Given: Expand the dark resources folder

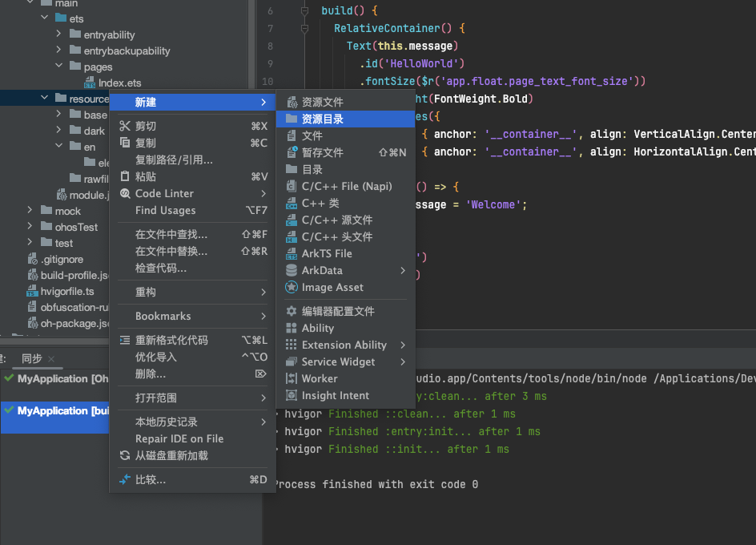Looking at the screenshot, I should [58, 130].
